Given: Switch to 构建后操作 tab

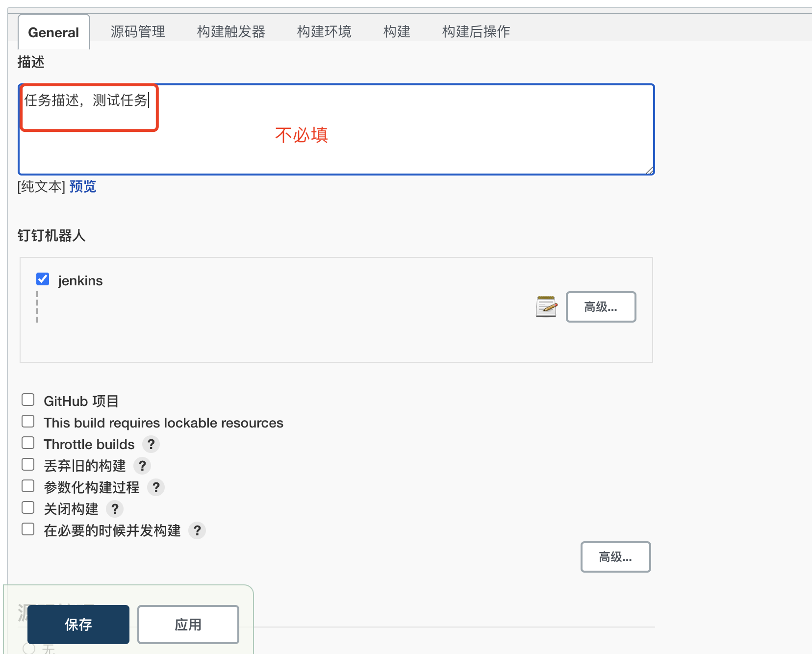Looking at the screenshot, I should pyautogui.click(x=476, y=32).
